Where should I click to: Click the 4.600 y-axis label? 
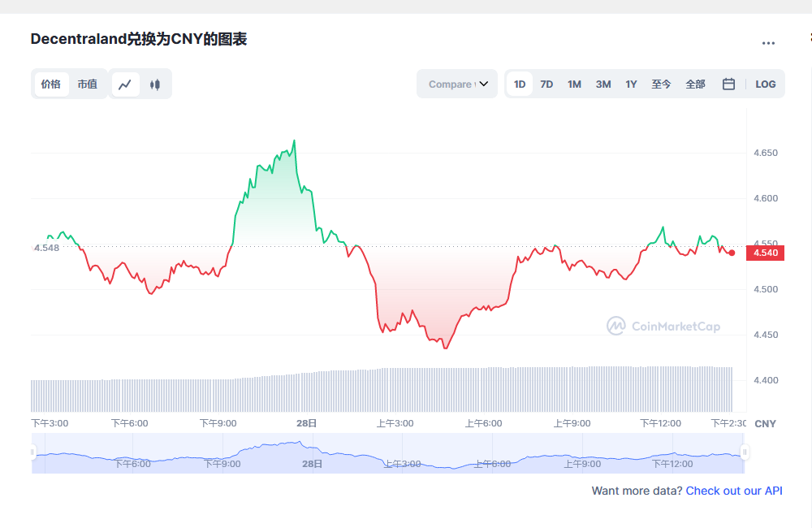point(766,198)
